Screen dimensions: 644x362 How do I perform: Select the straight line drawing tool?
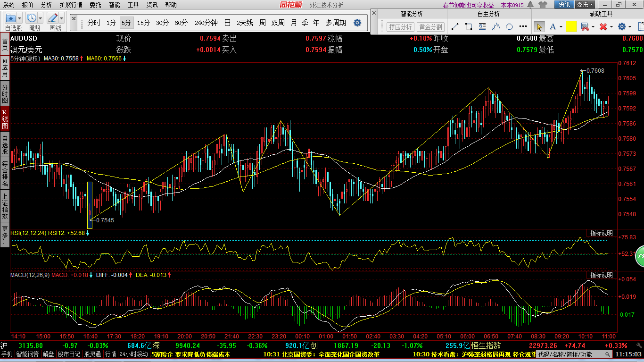coord(455,26)
